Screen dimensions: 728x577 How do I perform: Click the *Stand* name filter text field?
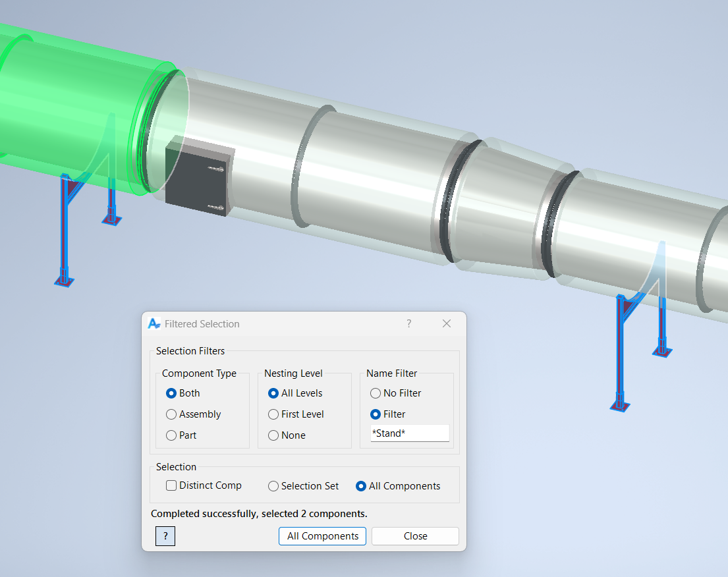409,433
